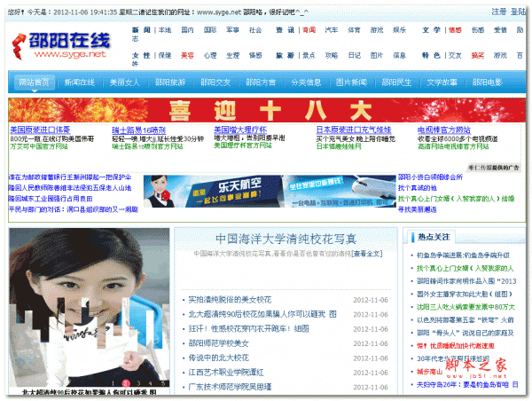The width and height of the screenshot is (532, 401).
Task: Open the 体育 link under 资讯
Action: click(x=354, y=30)
